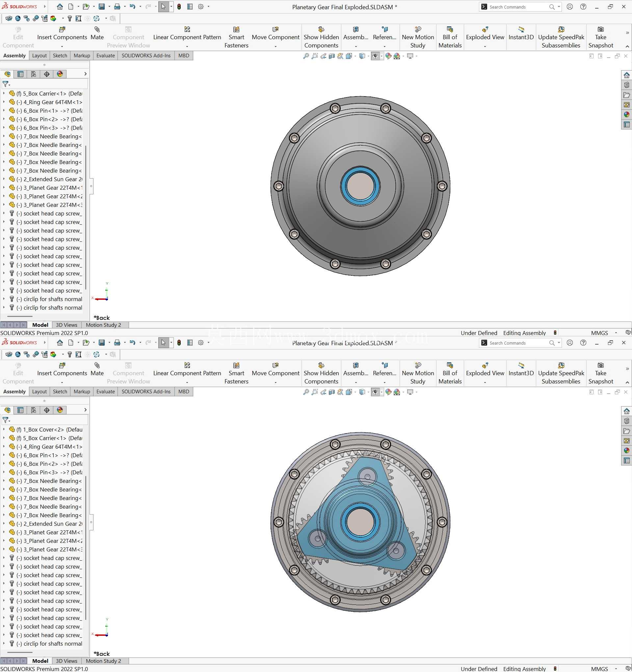Click New Motion Study in bottom window
This screenshot has height=672, width=632.
pyautogui.click(x=417, y=373)
